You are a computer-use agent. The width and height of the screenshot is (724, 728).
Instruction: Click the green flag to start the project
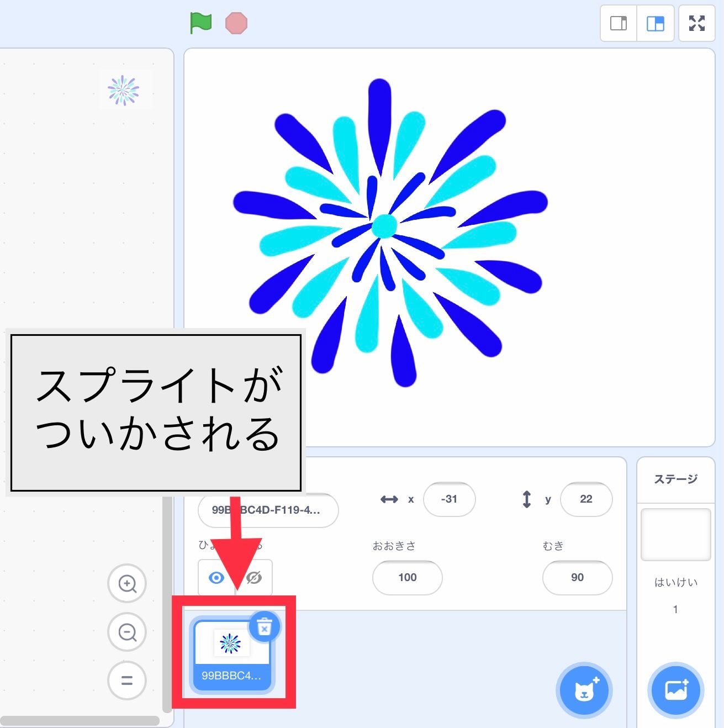(201, 23)
